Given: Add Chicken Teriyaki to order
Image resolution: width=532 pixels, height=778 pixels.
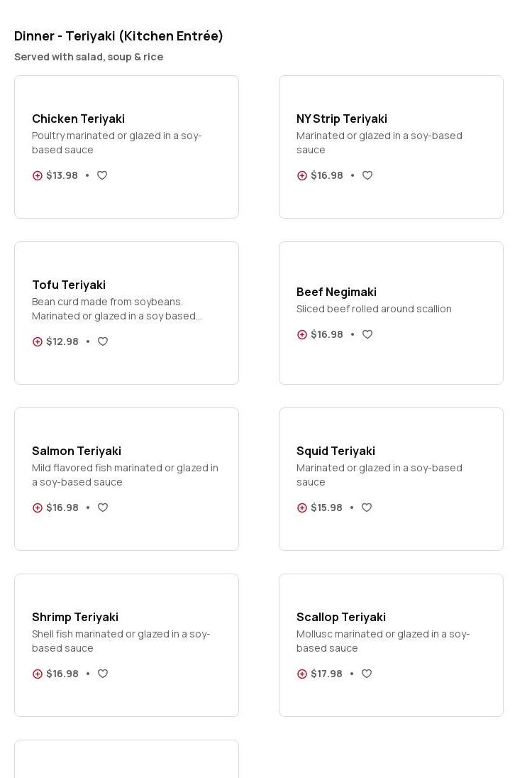Looking at the screenshot, I should pyautogui.click(x=38, y=175).
